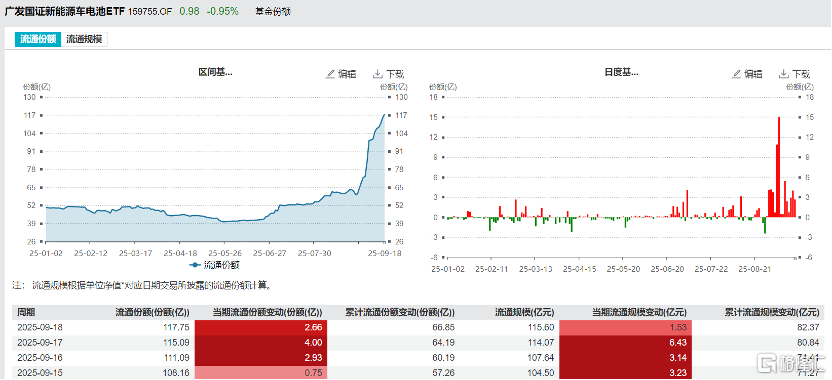Viewport: 832px width, 380px height.
Task: Switch to the 流通规模 tab
Action: click(84, 39)
